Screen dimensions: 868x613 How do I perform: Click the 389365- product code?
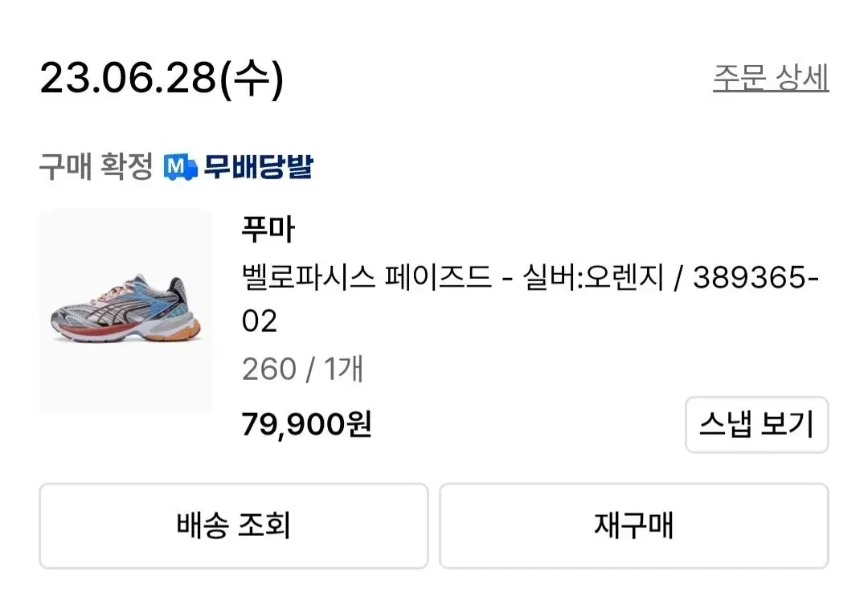tap(755, 278)
